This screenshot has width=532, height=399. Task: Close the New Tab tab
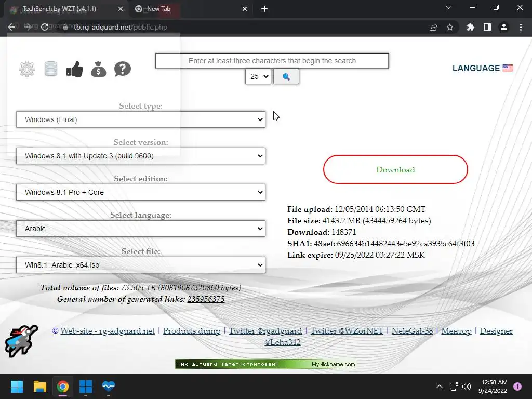coord(245,9)
